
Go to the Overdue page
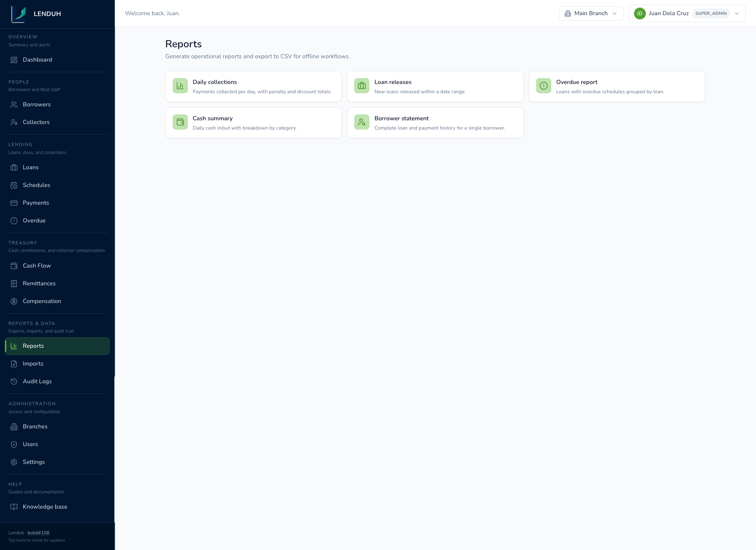(x=57, y=221)
